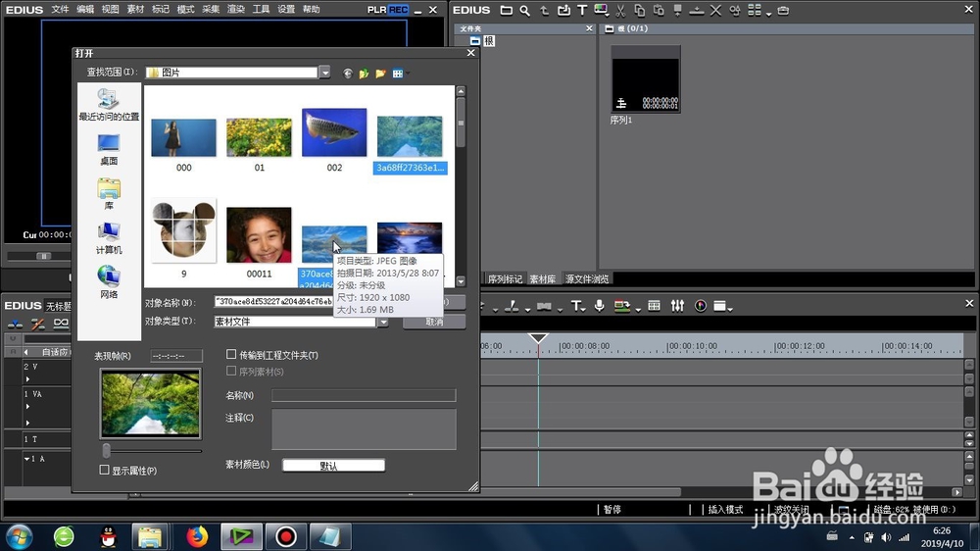Click the copy icon in bin toolbar
This screenshot has width=980, height=551.
(x=639, y=11)
